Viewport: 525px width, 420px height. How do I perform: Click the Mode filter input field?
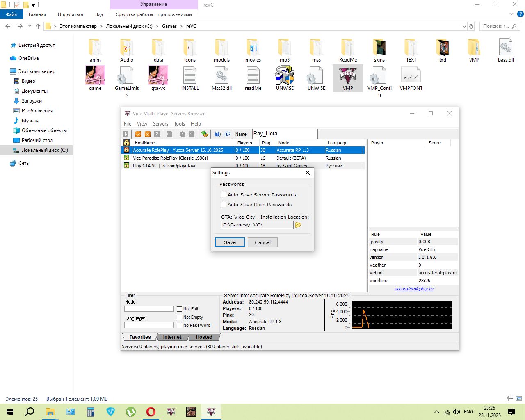[149, 309]
